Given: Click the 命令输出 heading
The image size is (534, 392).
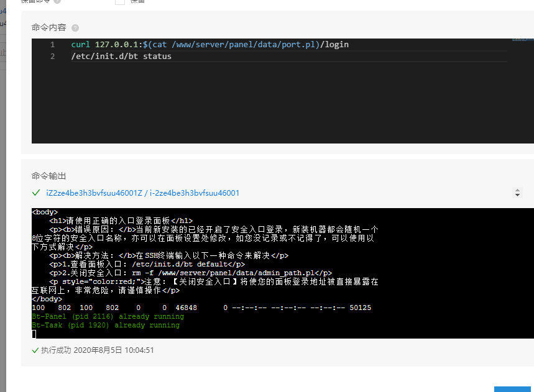Looking at the screenshot, I should coord(48,176).
